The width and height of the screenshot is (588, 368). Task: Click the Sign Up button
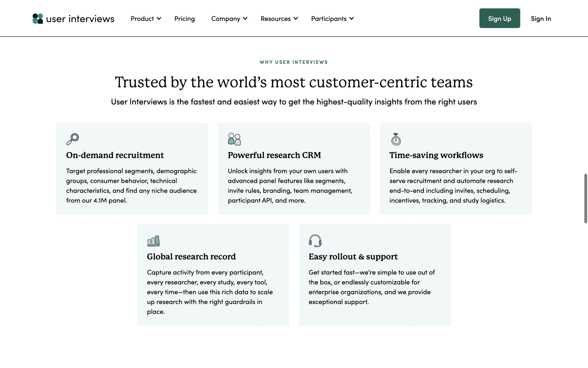click(x=499, y=18)
